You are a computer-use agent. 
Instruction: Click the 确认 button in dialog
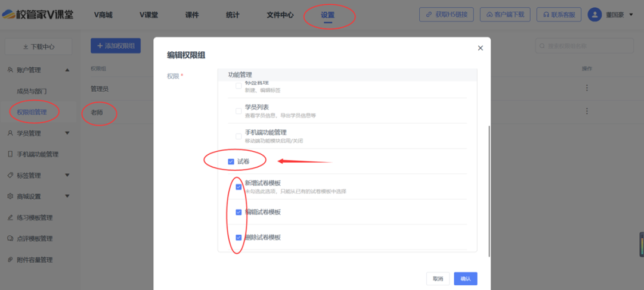(x=465, y=279)
